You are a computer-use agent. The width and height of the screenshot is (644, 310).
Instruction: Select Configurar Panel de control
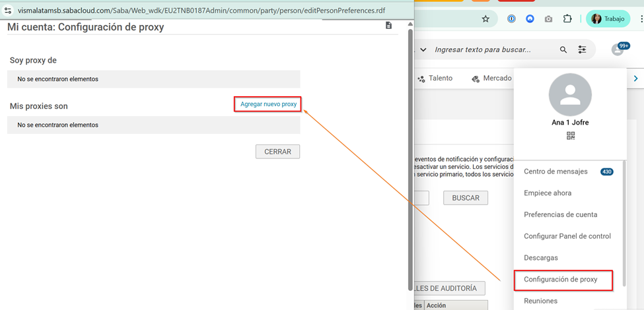567,236
